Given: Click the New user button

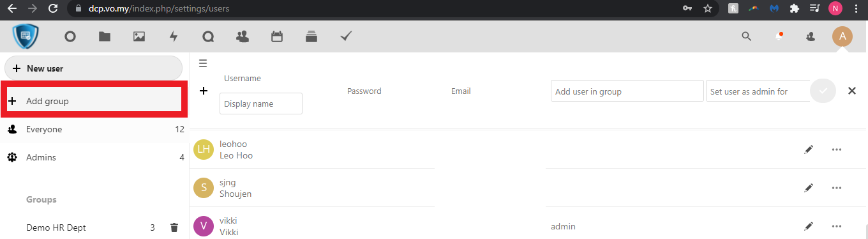Looking at the screenshot, I should [93, 68].
